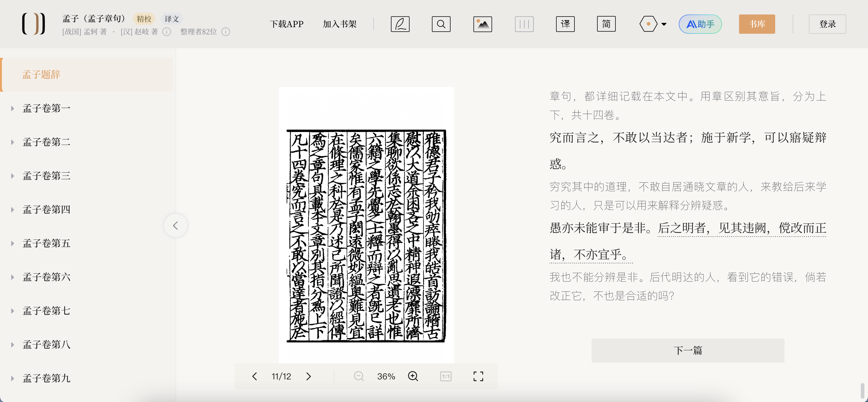Expand 孟子卷第一 chapter in sidebar
Viewport: 868px width, 402px height.
12,108
